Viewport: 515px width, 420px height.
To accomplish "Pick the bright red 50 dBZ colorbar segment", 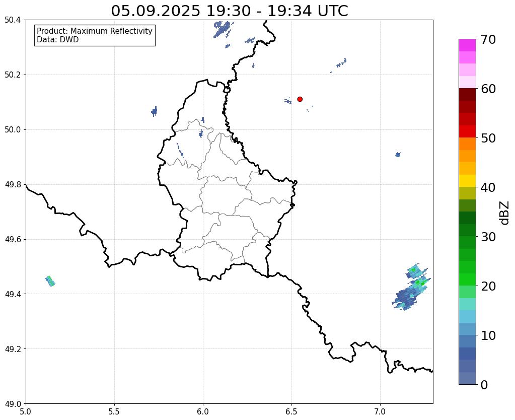I will tap(467, 131).
